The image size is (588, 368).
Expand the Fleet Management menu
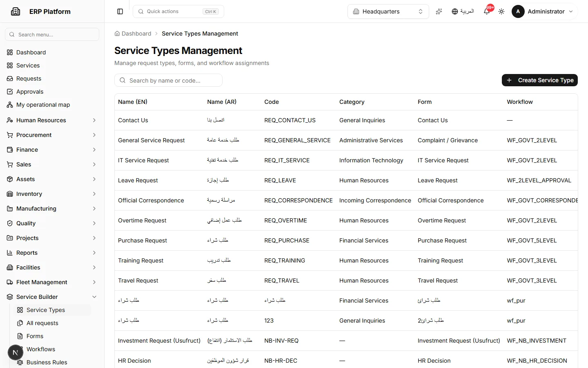(x=52, y=282)
